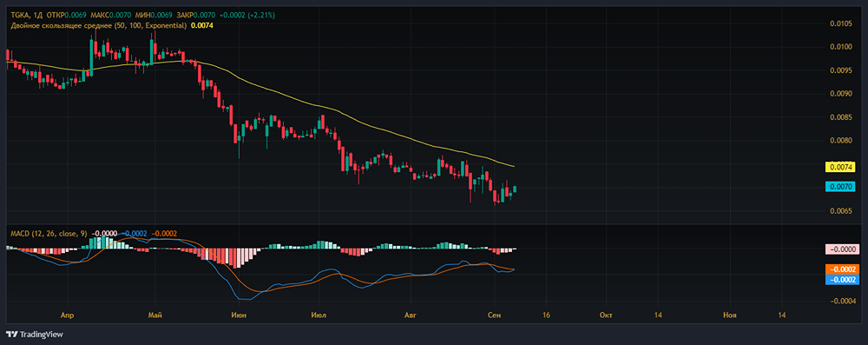868x345 pixels.
Task: Click the blue -0.0002 value in MACD legend
Action: pyautogui.click(x=135, y=234)
